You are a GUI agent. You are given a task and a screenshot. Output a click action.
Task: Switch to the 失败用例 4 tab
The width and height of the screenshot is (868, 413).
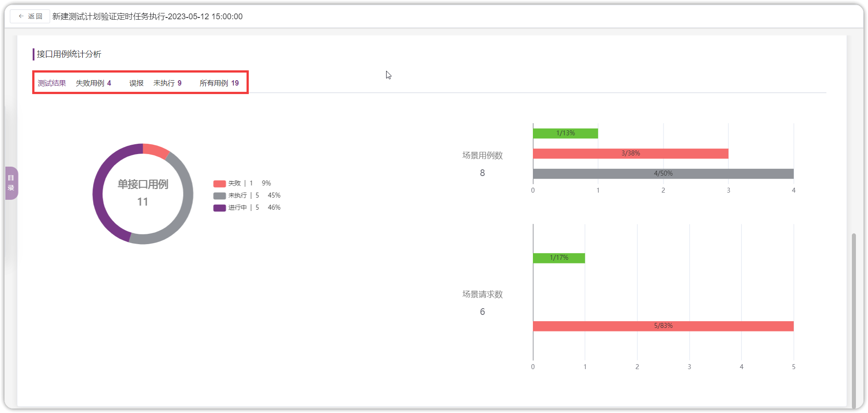coord(94,83)
